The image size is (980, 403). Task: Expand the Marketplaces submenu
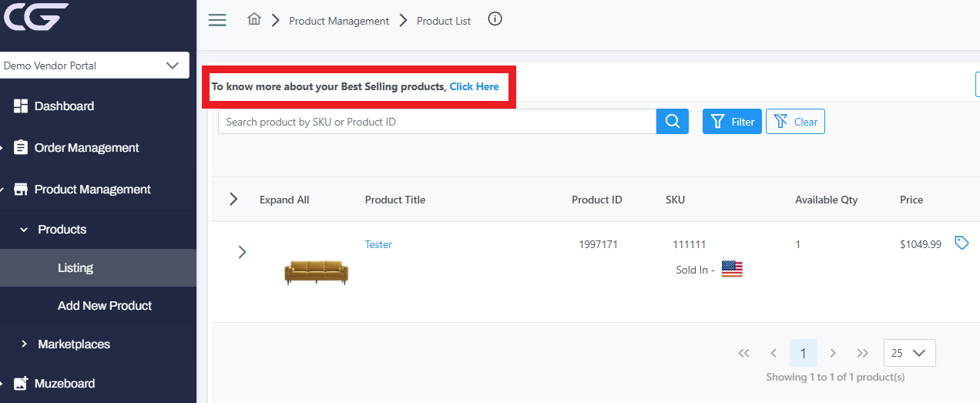24,344
